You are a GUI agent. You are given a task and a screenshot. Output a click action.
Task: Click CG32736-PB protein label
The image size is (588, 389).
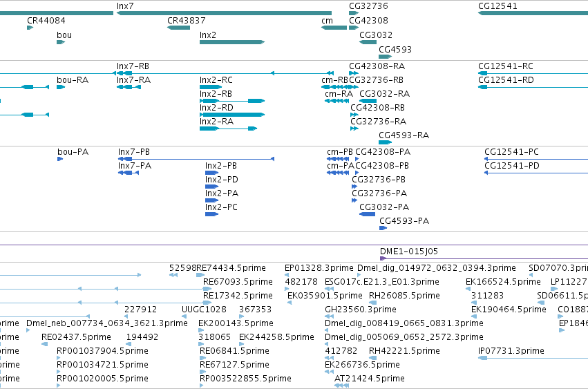point(379,180)
